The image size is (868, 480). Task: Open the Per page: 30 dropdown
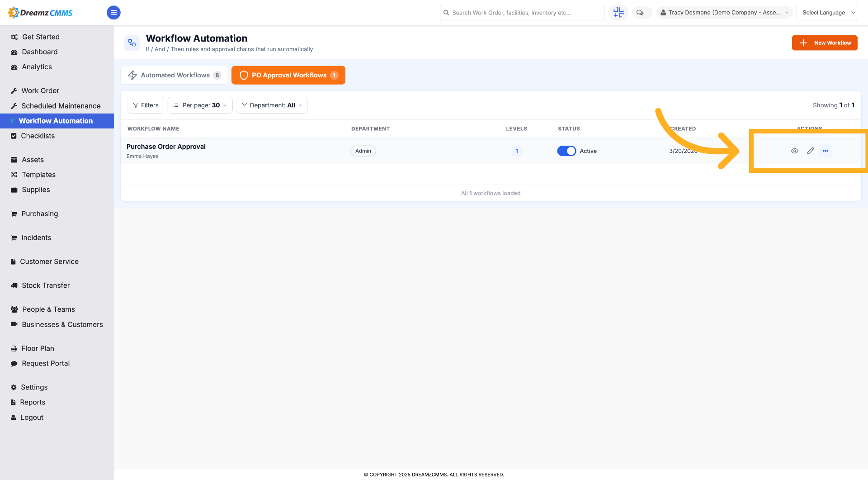(x=200, y=105)
